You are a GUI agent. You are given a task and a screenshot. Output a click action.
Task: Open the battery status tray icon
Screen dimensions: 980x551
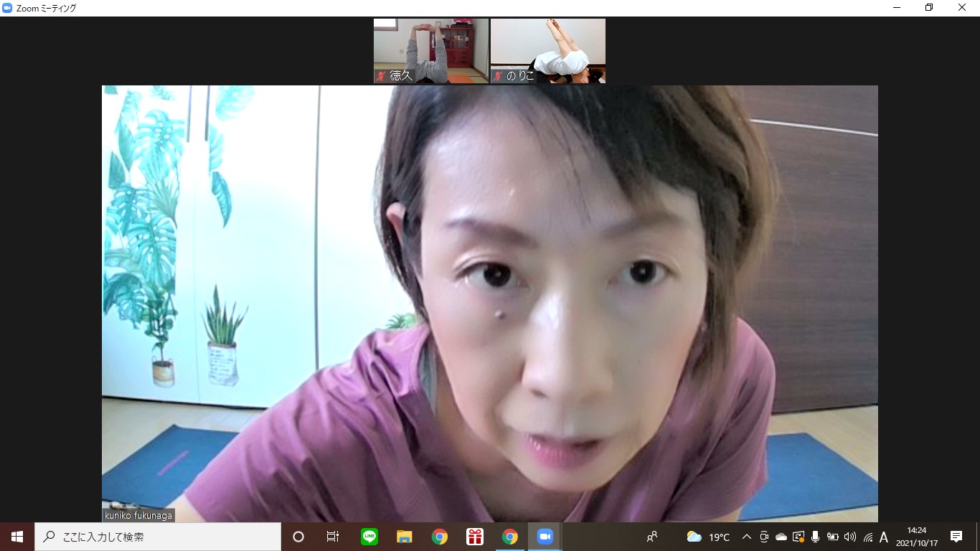click(833, 537)
